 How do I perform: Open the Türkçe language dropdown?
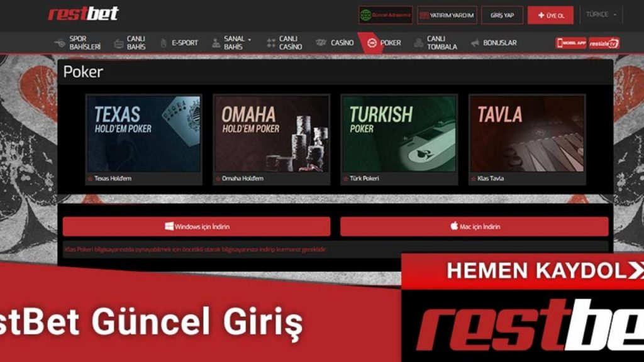[601, 14]
